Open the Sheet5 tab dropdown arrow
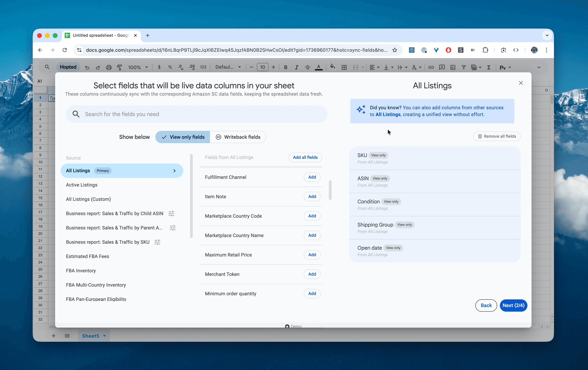 (104, 336)
